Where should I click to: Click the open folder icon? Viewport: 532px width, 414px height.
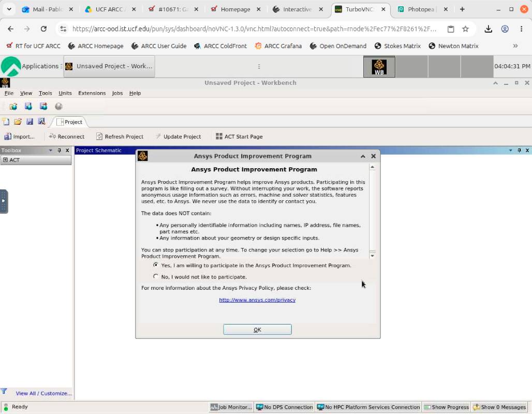pos(18,122)
